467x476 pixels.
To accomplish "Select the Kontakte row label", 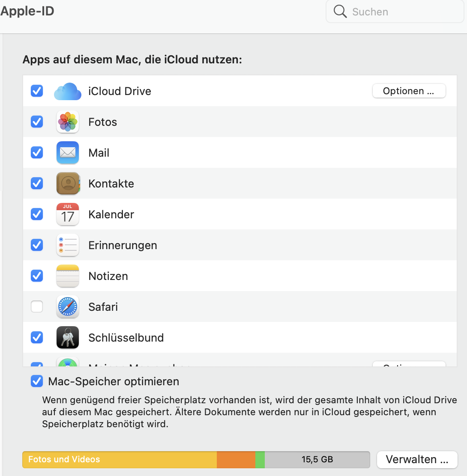I will click(111, 184).
